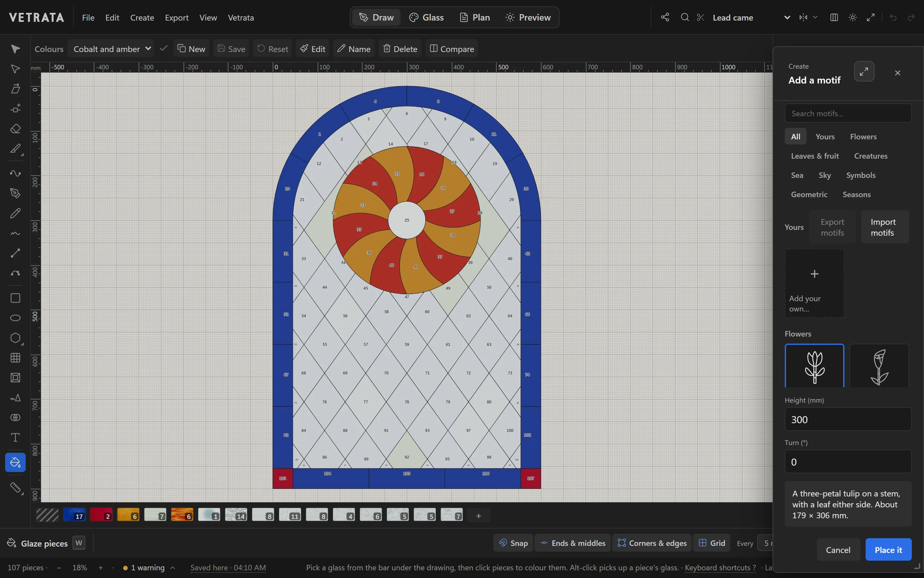Open search with magnifier icon

pos(685,17)
